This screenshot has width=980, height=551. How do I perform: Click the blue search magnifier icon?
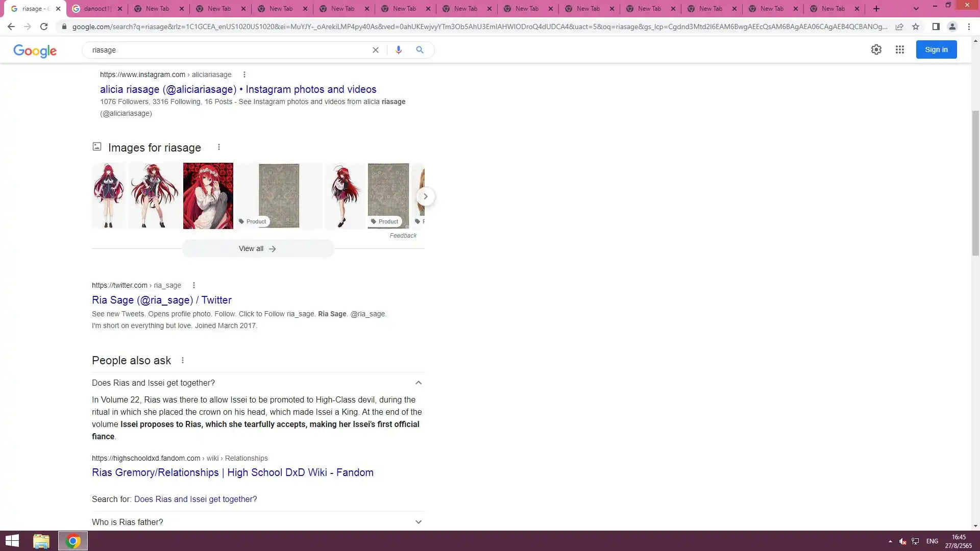(420, 50)
